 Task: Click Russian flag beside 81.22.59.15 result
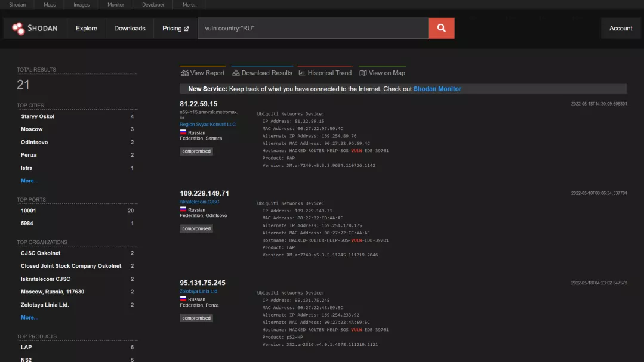[183, 132]
